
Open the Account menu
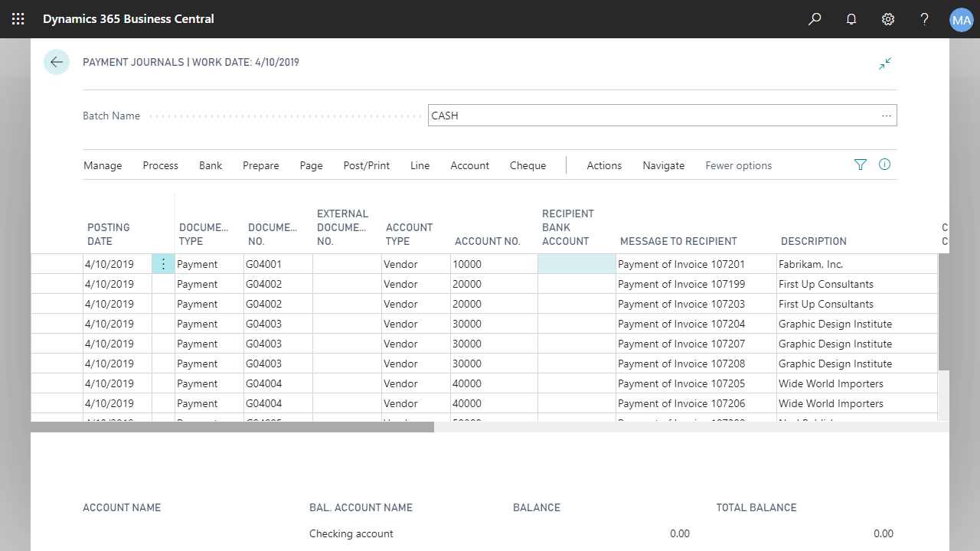(x=470, y=165)
